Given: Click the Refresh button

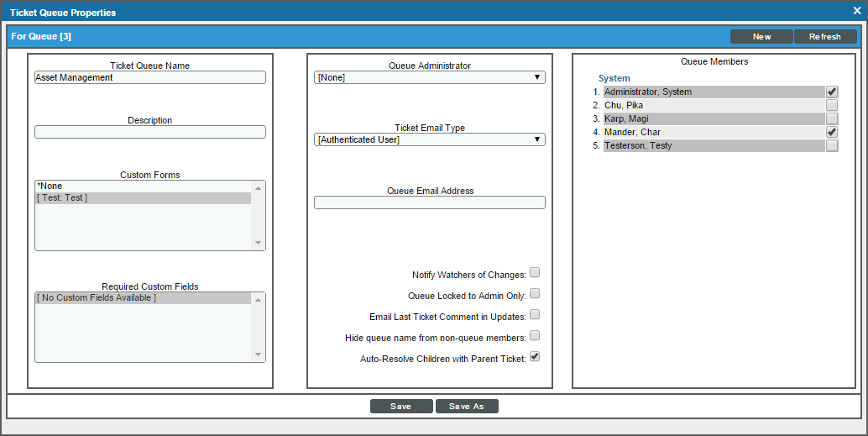Looking at the screenshot, I should (x=824, y=37).
